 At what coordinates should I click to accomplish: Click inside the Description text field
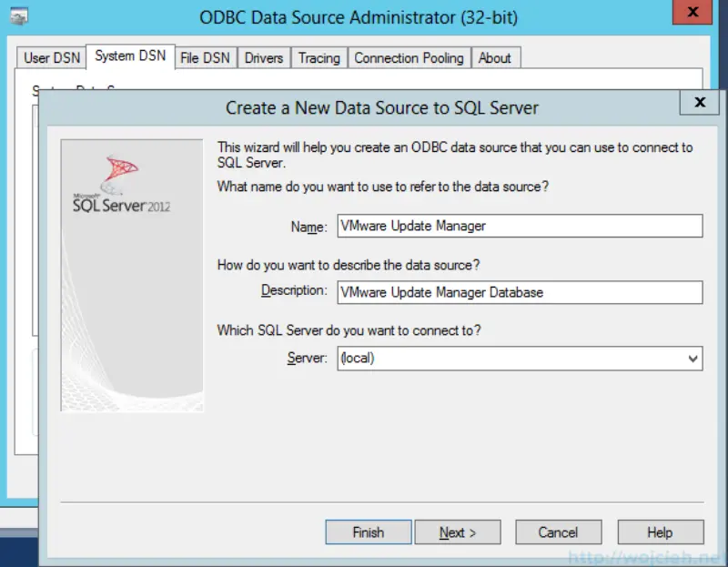(519, 292)
